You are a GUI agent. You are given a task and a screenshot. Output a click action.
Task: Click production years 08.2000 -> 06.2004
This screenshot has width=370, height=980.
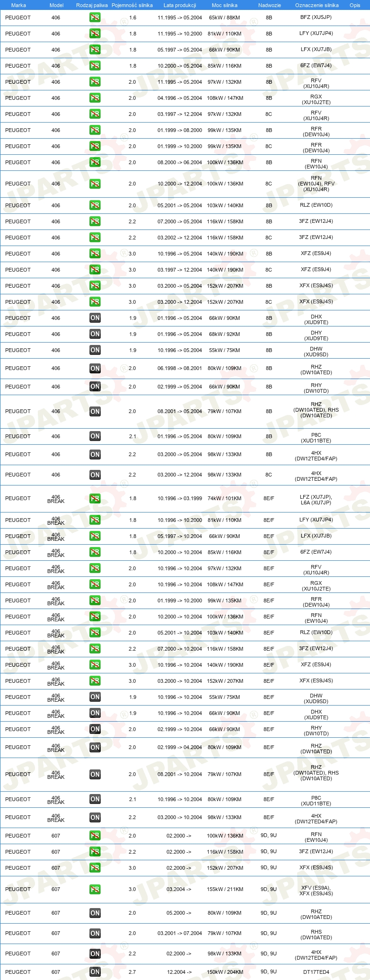pos(180,162)
